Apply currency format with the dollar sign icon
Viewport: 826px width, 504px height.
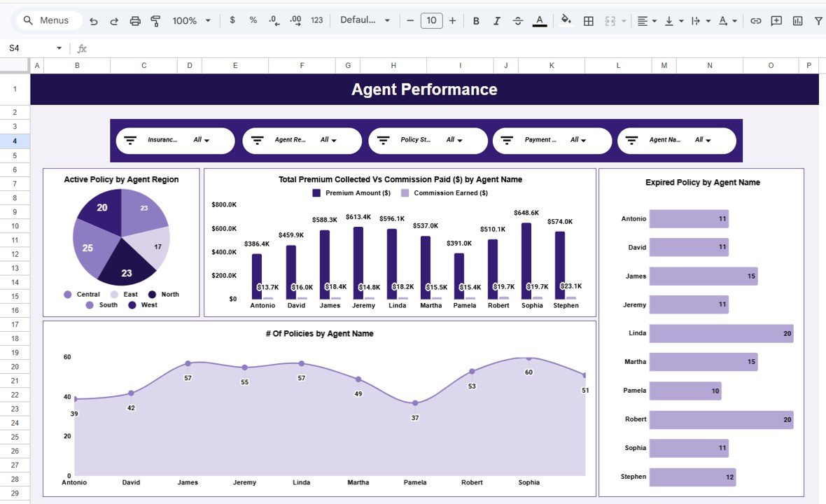point(232,21)
